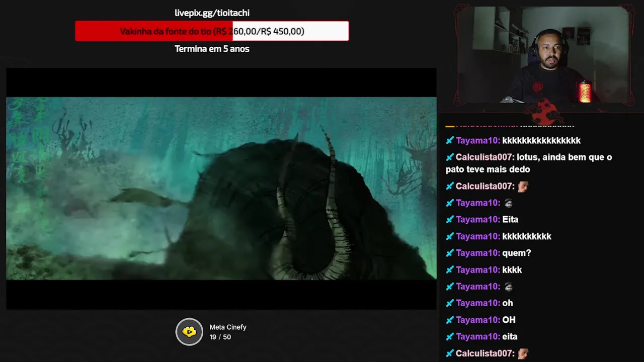Click the movie video frame with the creature
This screenshot has width=644, height=362.
pos(221,189)
